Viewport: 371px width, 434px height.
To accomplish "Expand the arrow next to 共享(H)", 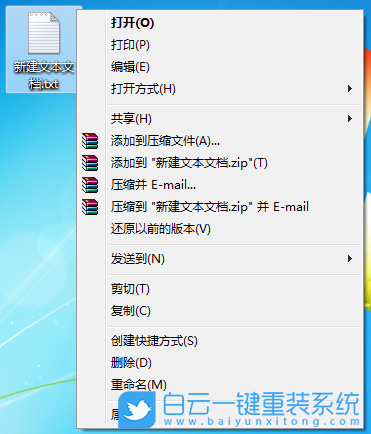I will coord(350,119).
